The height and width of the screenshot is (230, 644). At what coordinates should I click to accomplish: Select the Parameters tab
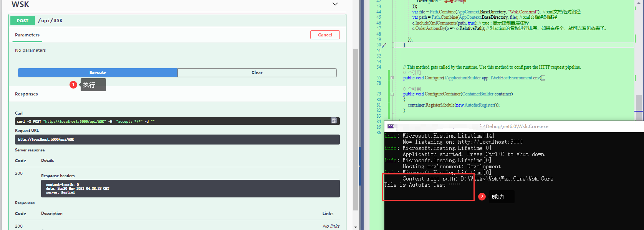click(27, 35)
